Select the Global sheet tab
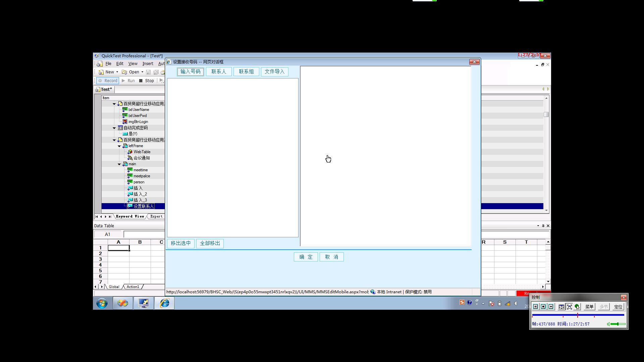Image resolution: width=644 pixels, height=362 pixels. click(x=114, y=287)
